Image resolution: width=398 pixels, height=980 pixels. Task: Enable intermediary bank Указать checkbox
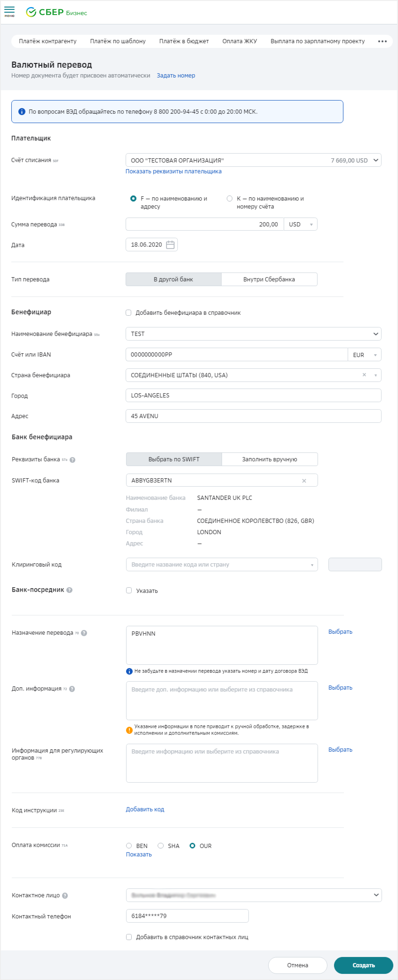click(x=129, y=591)
